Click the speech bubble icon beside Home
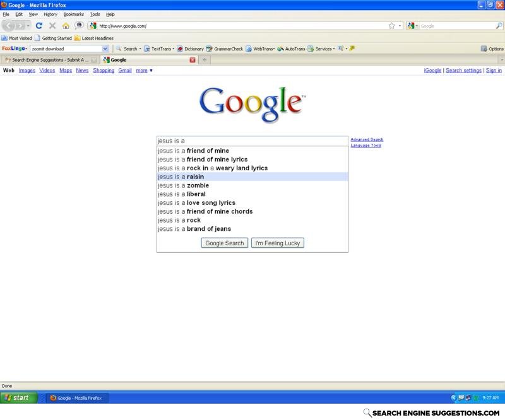Viewport: 505px width, 420px height. (x=79, y=25)
